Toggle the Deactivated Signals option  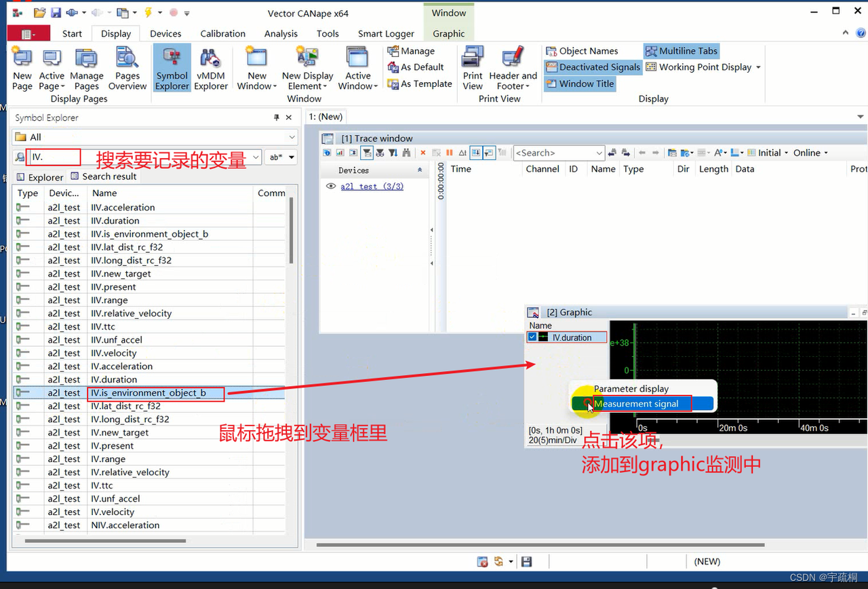[x=593, y=67]
